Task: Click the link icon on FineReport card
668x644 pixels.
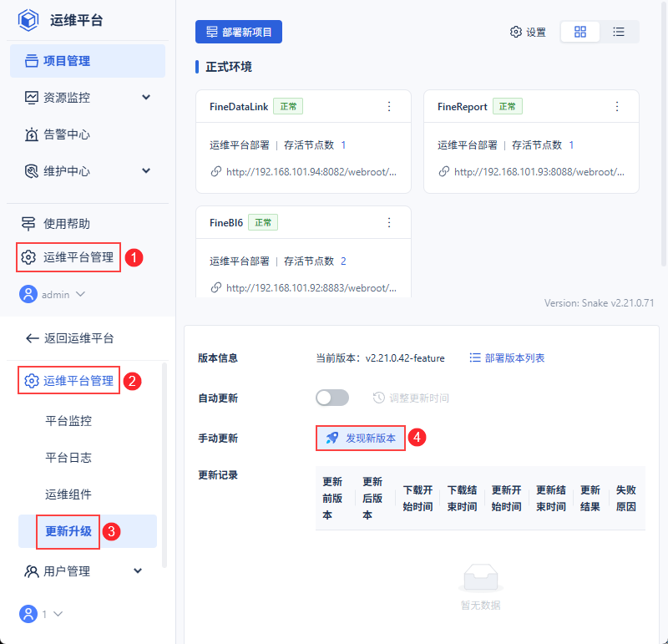Action: (x=444, y=171)
